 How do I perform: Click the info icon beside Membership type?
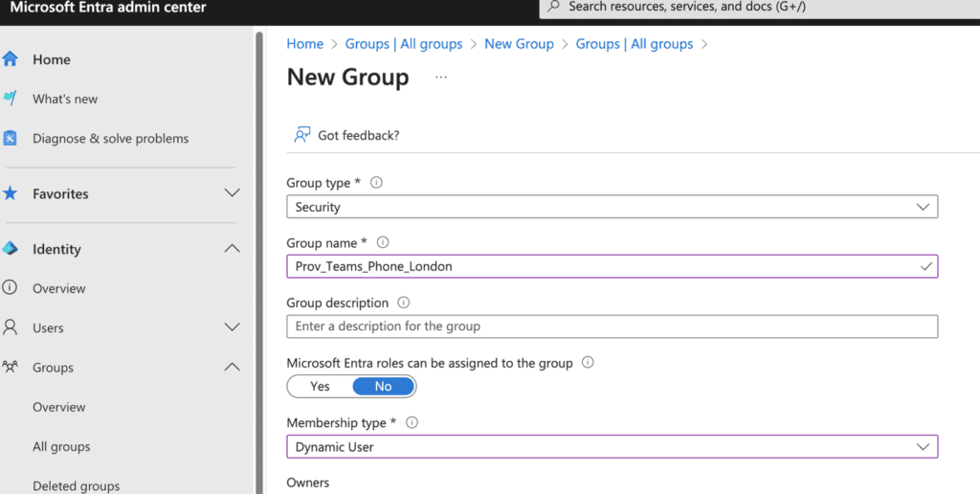click(412, 422)
